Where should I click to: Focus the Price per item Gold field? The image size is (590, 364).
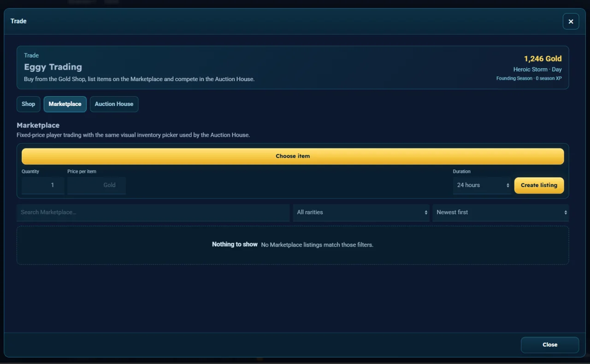coord(96,185)
